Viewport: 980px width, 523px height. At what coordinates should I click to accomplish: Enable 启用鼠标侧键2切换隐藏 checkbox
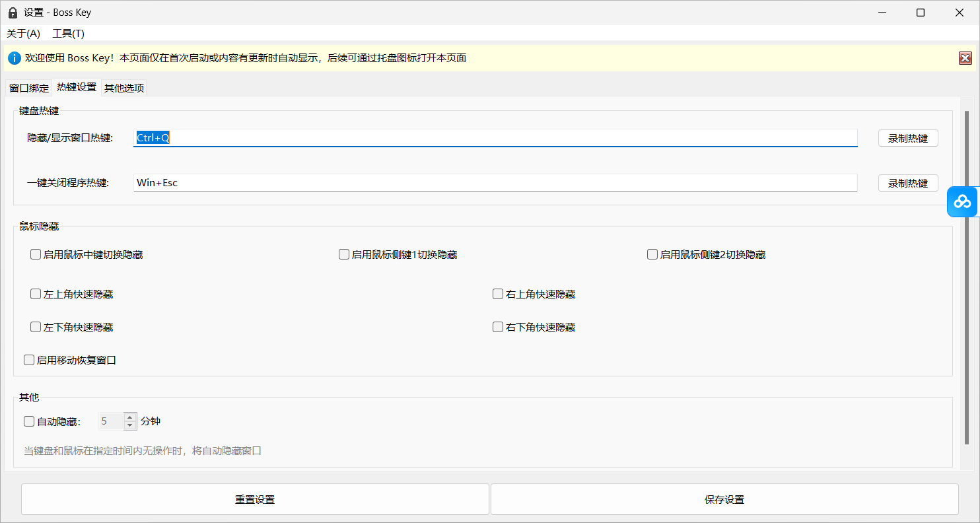pos(652,254)
